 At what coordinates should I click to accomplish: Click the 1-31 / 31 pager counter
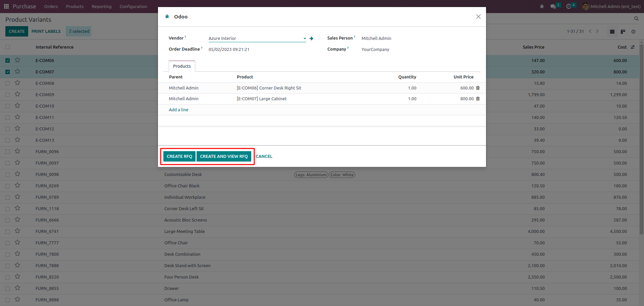[575, 31]
